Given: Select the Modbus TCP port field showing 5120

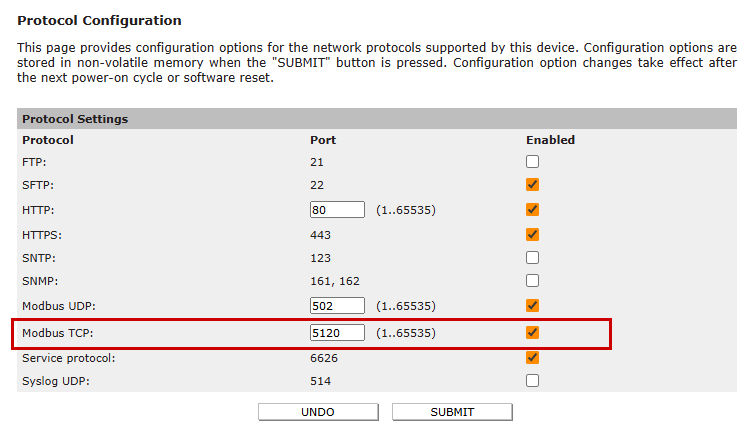Looking at the screenshot, I should (337, 333).
